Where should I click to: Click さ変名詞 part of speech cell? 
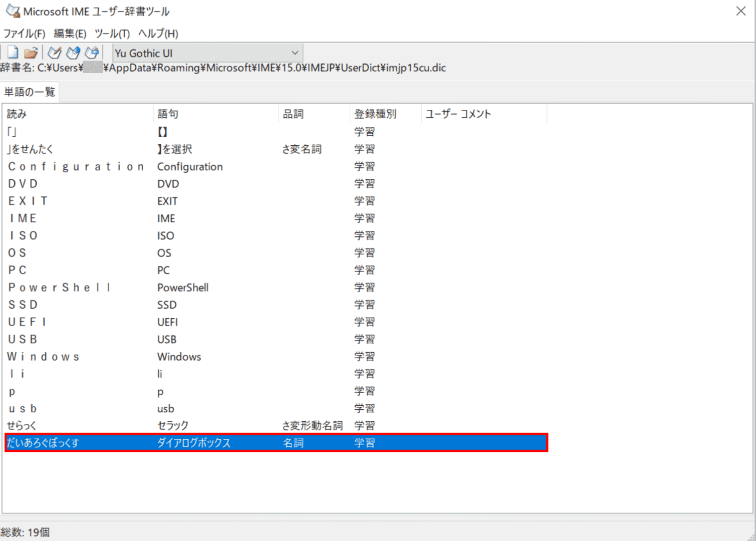point(302,149)
